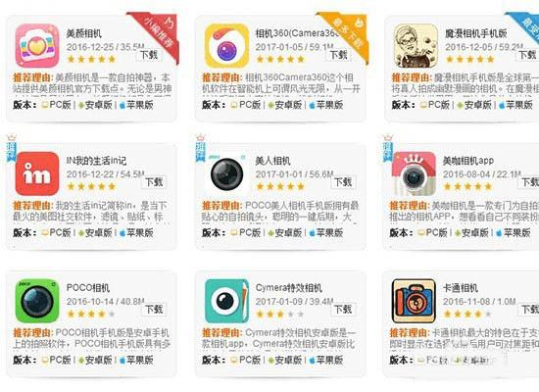Choose 安卓版 link under 美颜相机
This screenshot has height=392, width=539.
95,105
